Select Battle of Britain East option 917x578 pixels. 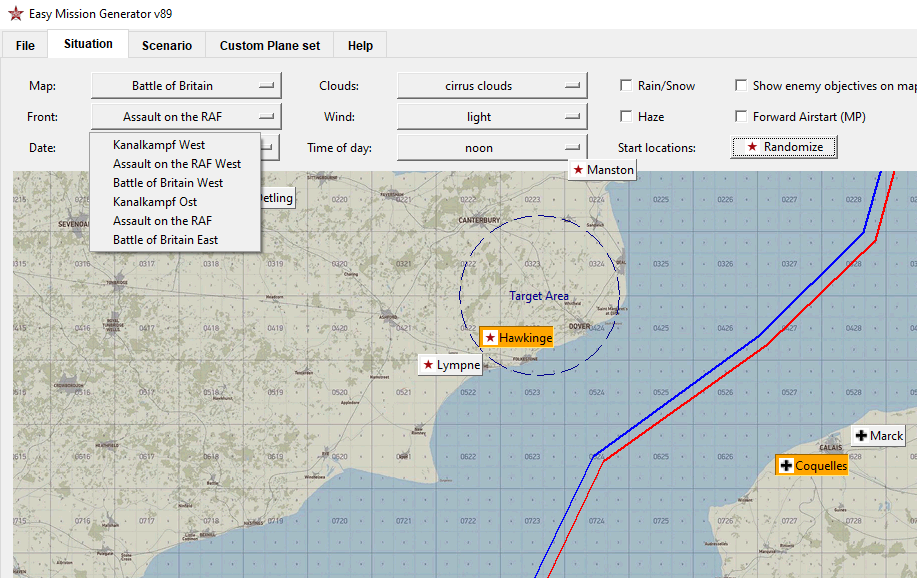165,240
